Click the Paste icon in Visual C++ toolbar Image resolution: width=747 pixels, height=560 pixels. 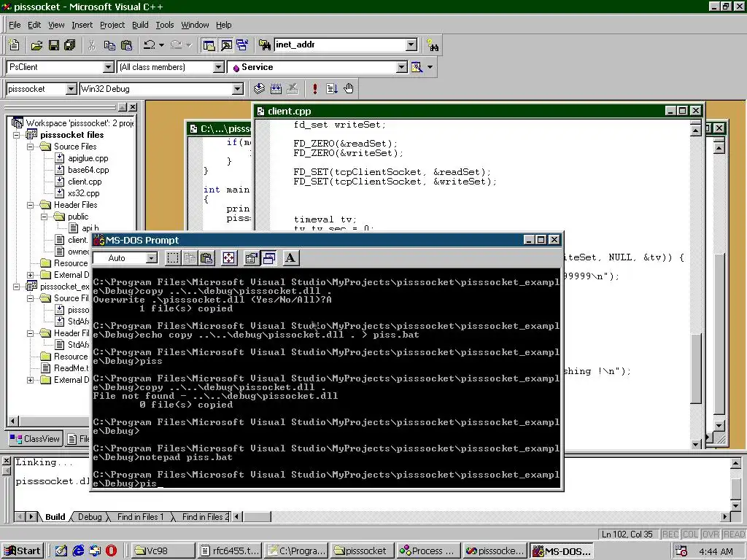point(127,45)
